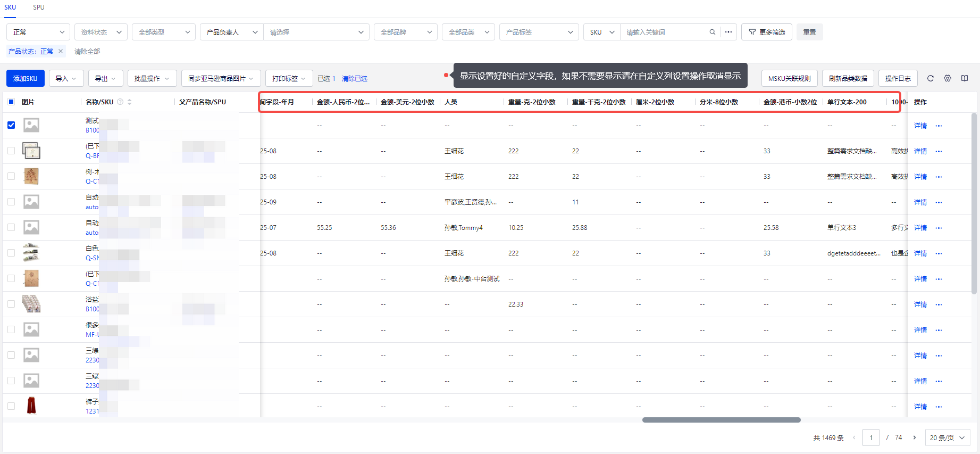Image resolution: width=980 pixels, height=454 pixels.
Task: Click the horizontal scrollbar of the table
Action: tap(721, 420)
